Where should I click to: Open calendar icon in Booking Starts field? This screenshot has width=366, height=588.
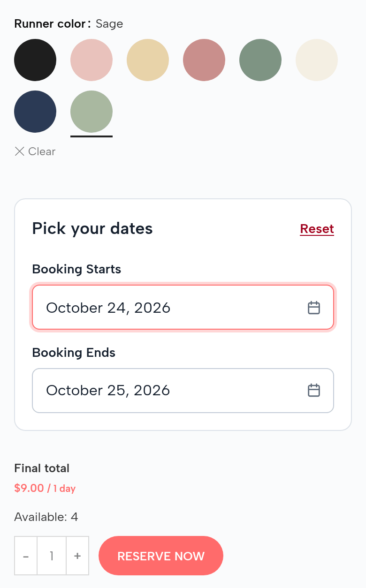pyautogui.click(x=313, y=308)
